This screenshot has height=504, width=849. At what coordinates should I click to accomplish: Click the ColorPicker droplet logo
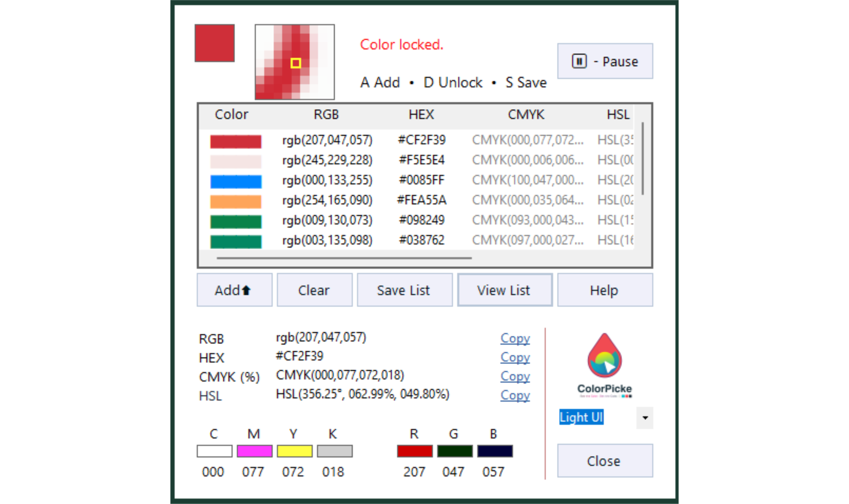(x=604, y=355)
